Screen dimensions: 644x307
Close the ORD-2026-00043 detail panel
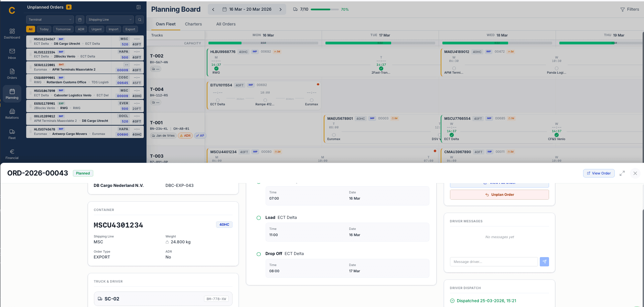635,173
